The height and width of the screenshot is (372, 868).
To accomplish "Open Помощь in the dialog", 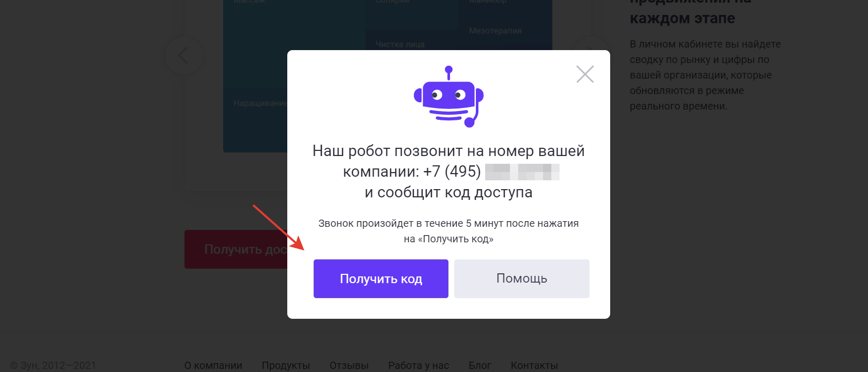I will [x=522, y=278].
